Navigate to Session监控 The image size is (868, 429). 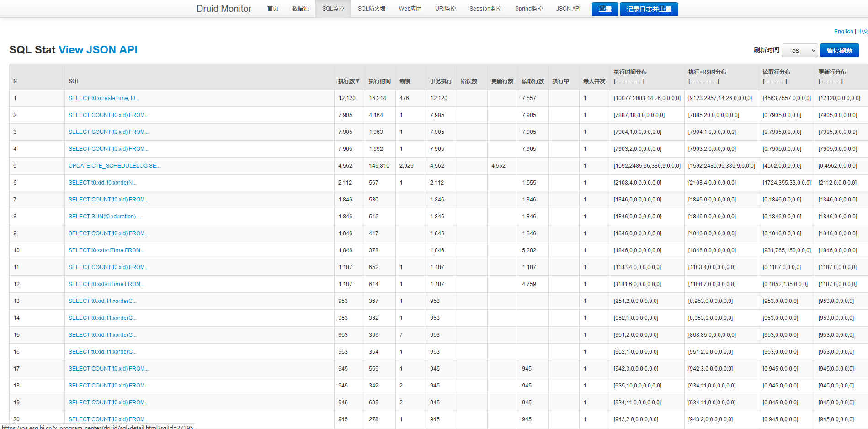tap(485, 9)
